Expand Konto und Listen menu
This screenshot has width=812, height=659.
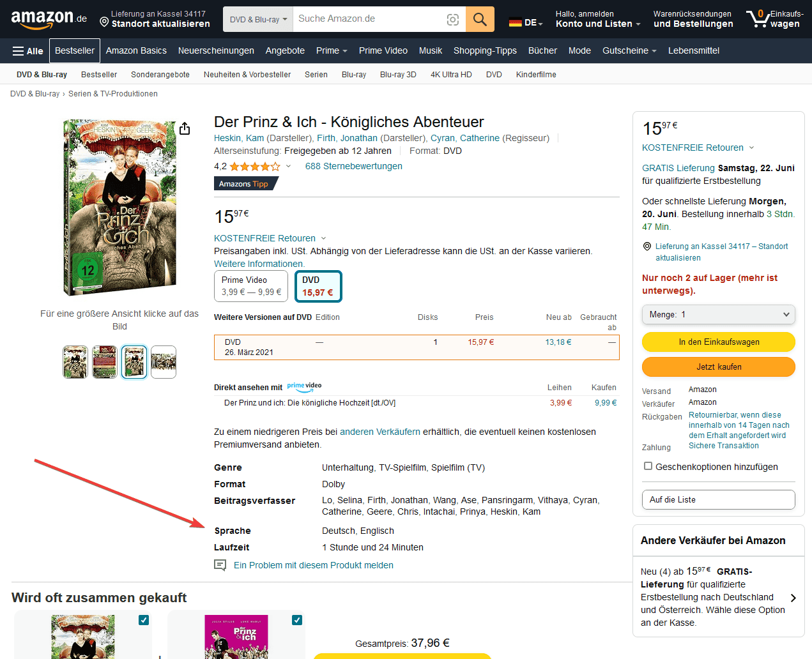598,19
